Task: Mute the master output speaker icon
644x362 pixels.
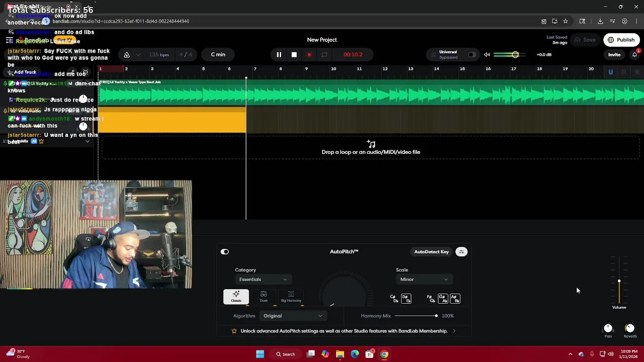Action: pos(487,54)
